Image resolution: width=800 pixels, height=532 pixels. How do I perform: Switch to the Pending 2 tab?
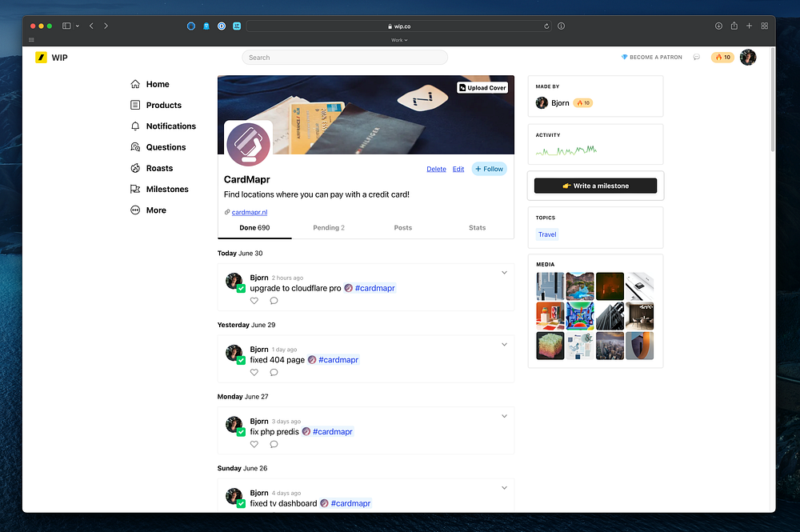pyautogui.click(x=329, y=228)
